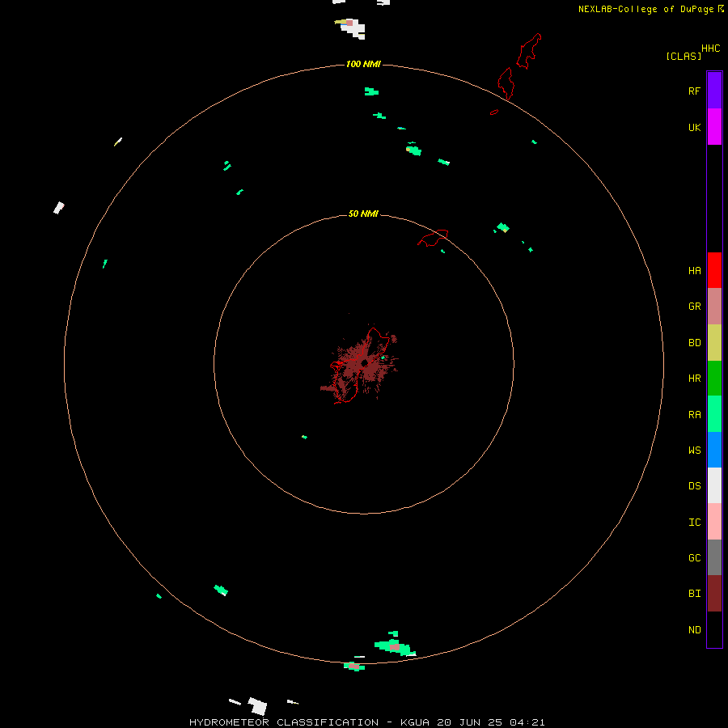Click the GR legend color swatch
The height and width of the screenshot is (728, 728).
click(714, 307)
